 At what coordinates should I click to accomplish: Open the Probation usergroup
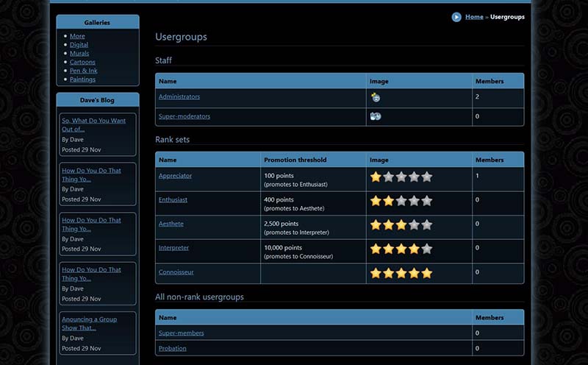point(173,348)
